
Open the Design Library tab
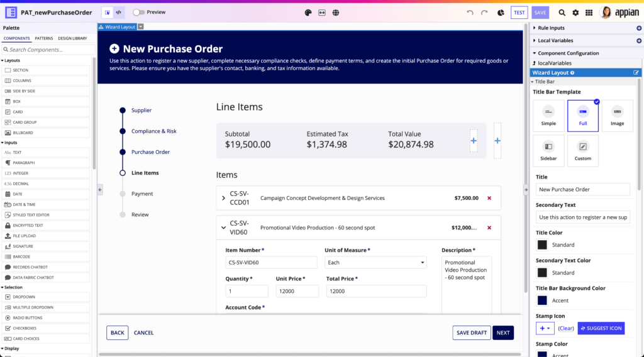pos(72,38)
